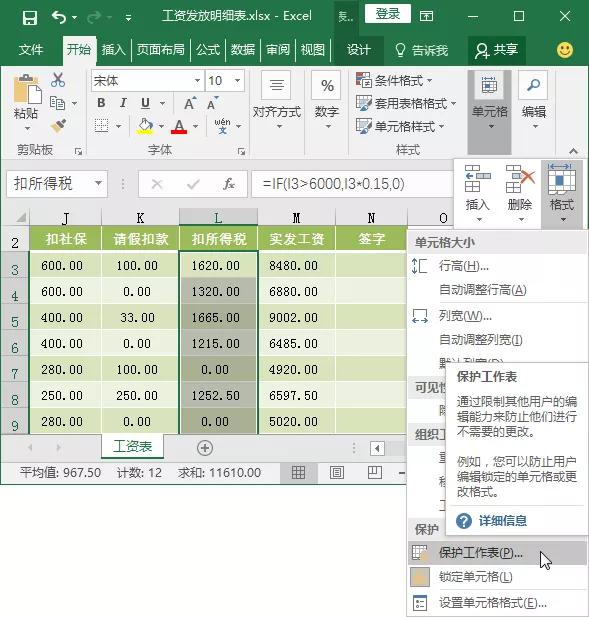Toggle bold formatting
The image size is (589, 617).
point(101,103)
